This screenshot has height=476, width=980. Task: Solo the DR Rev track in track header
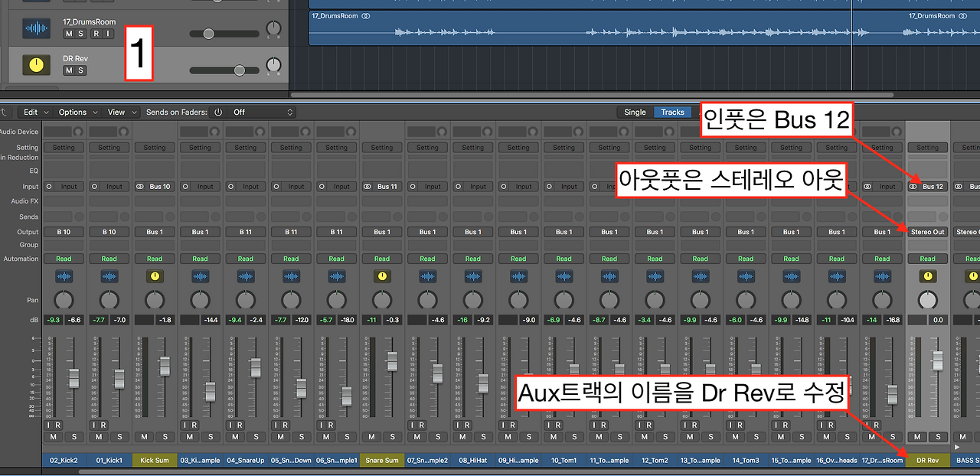click(81, 70)
